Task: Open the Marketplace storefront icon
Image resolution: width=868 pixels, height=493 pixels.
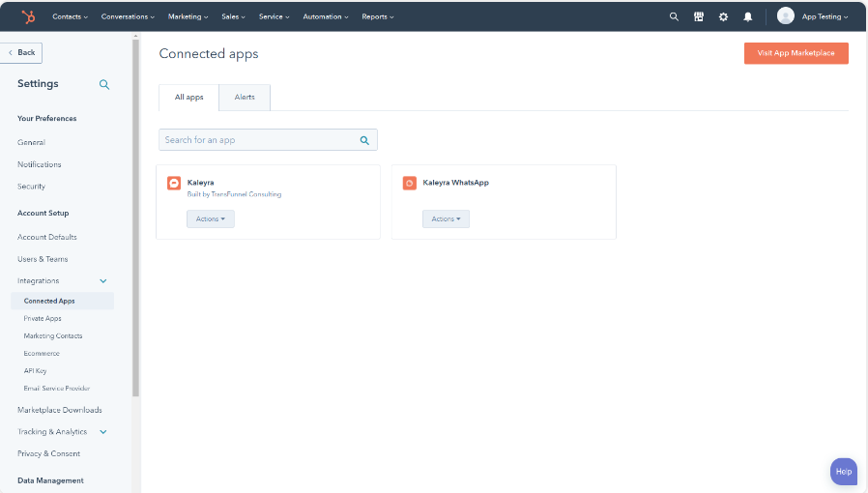Action: 699,16
